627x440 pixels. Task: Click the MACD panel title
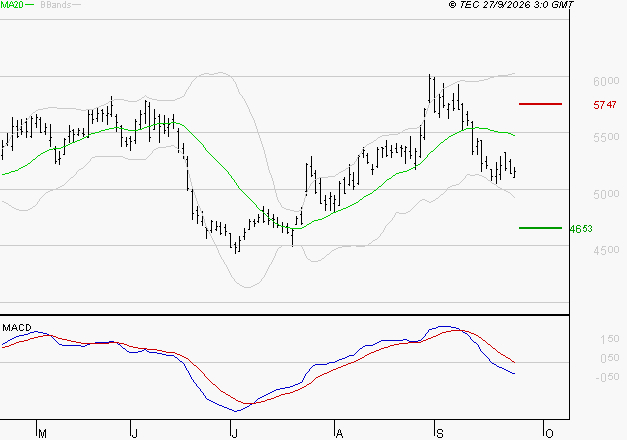pyautogui.click(x=17, y=328)
